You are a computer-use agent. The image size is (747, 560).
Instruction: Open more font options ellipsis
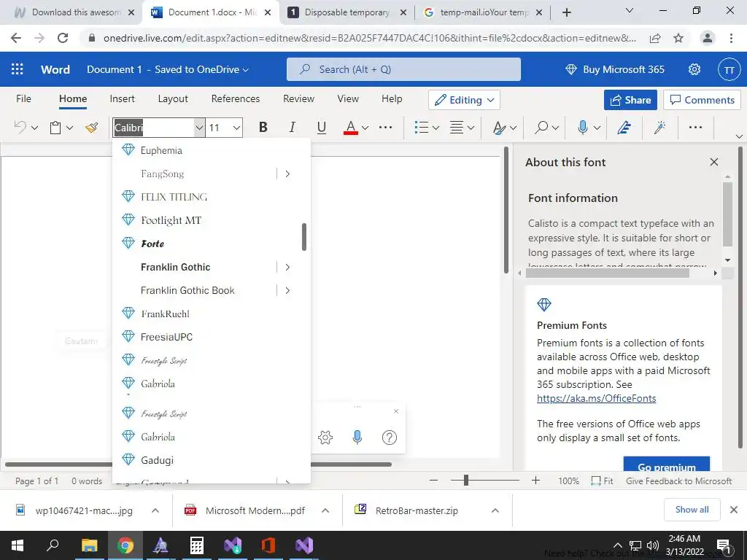[385, 127]
